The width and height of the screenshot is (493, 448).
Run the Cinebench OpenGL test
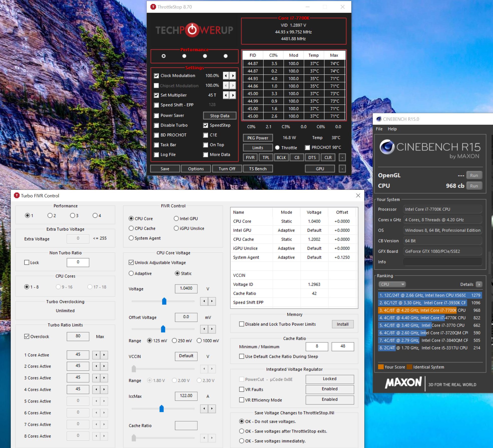click(x=474, y=175)
